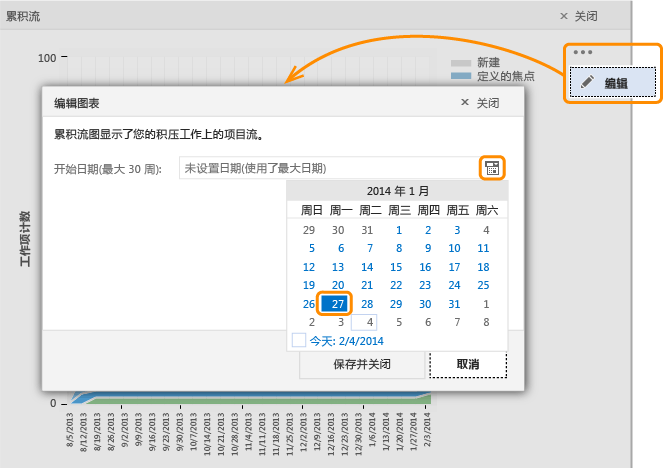665x468 pixels.
Task: Click the pencil Edit menu item
Action: pyautogui.click(x=613, y=82)
